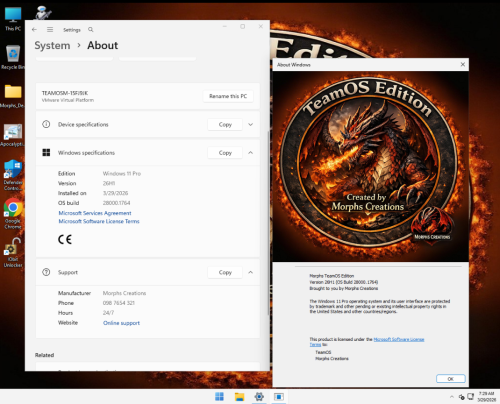The height and width of the screenshot is (404, 500).
Task: Open the IObit Unlocker desktop shortcut
Action: point(13,253)
